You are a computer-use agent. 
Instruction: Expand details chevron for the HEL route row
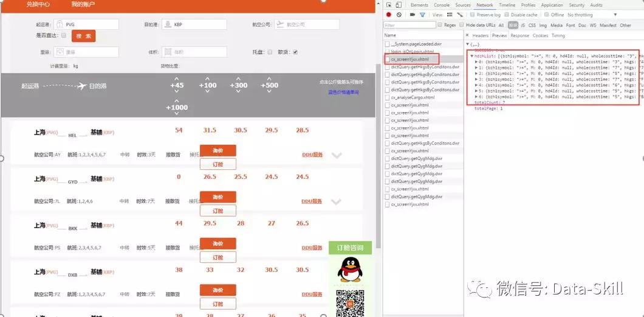pyautogui.click(x=337, y=155)
